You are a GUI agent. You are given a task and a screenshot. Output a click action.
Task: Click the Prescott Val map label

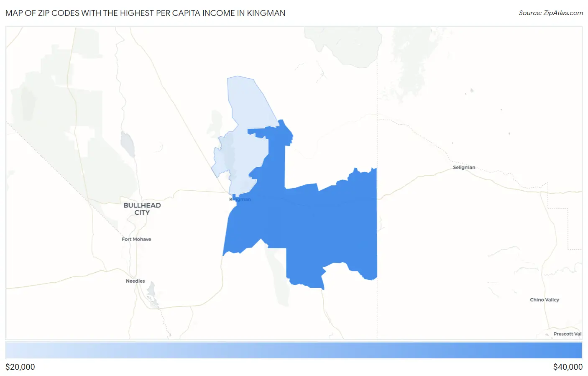(x=568, y=334)
